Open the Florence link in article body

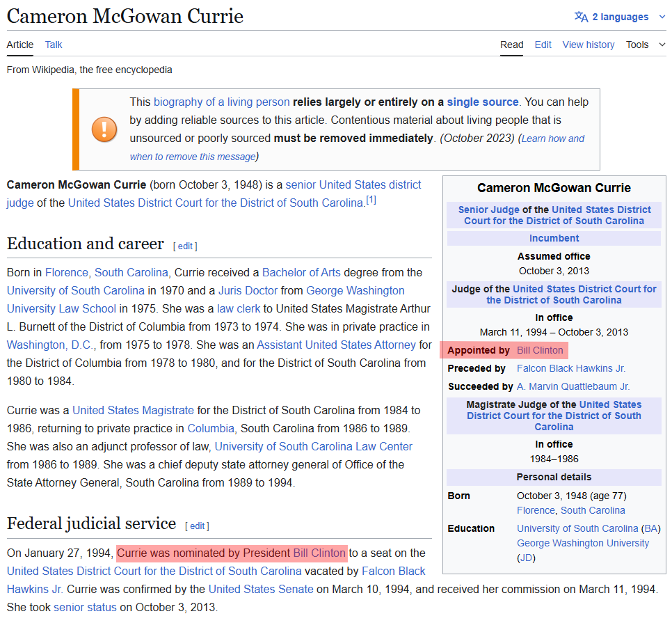click(66, 273)
